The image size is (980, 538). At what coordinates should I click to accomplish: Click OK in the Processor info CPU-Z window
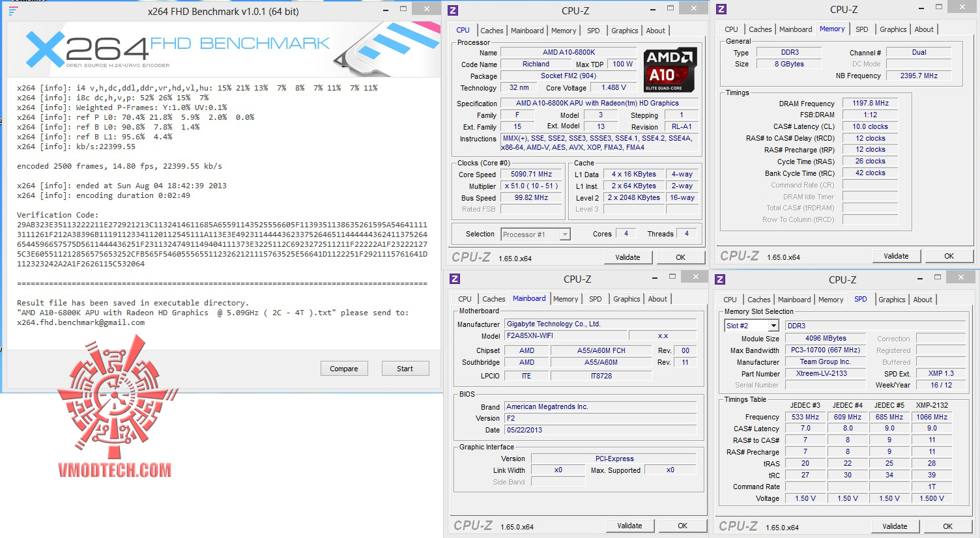click(681, 257)
